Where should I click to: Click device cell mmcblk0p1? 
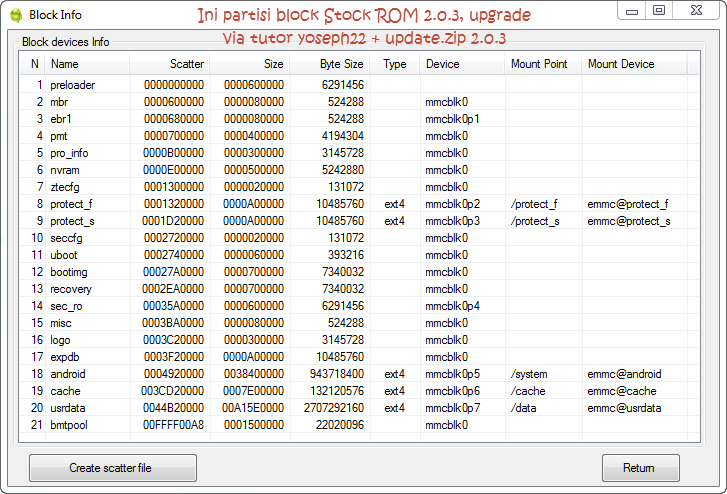pyautogui.click(x=452, y=119)
